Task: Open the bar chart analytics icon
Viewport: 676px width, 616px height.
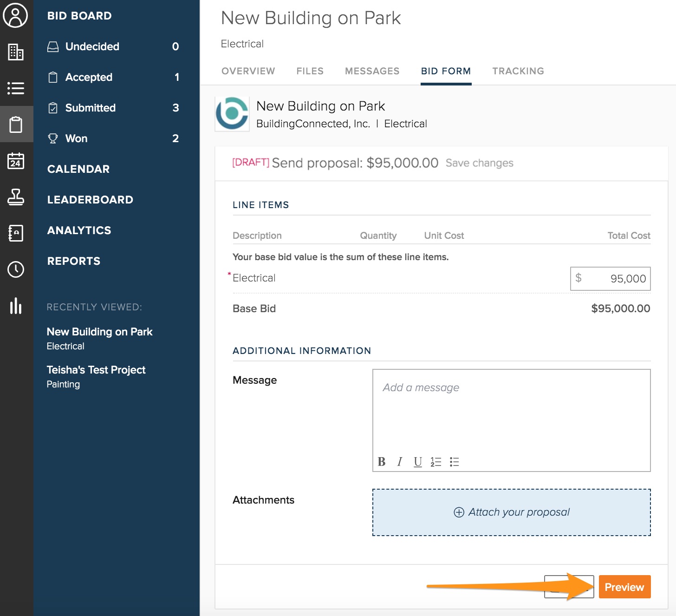Action: pyautogui.click(x=16, y=306)
